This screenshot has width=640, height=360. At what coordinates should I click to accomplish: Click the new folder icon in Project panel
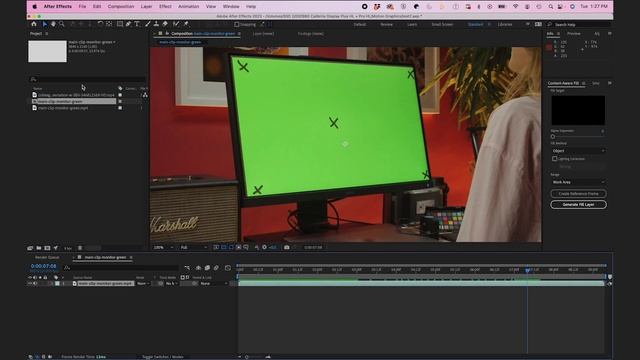(39, 248)
